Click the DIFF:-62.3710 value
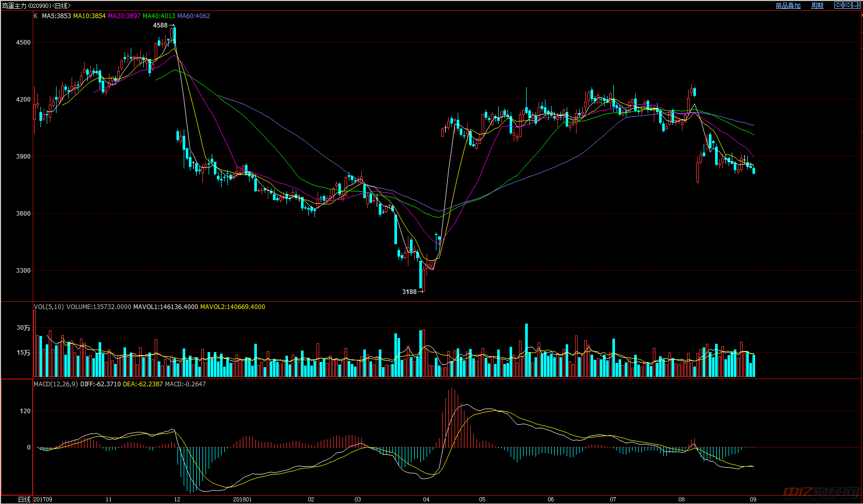 (101, 384)
